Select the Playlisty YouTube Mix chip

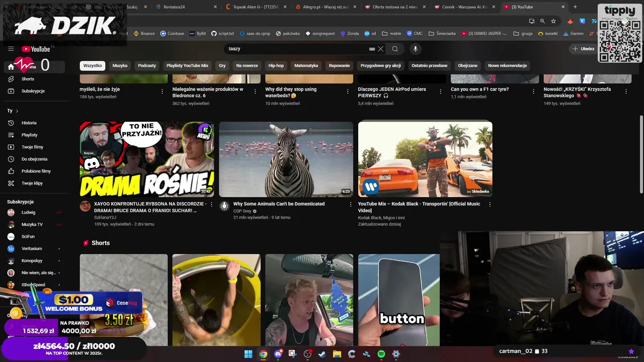[x=187, y=65]
